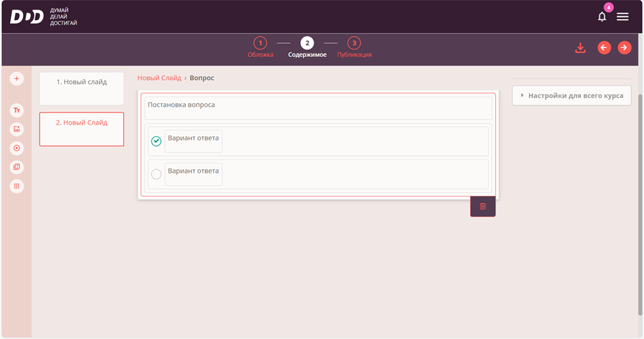Click the question block icon in sidebar

(17, 167)
